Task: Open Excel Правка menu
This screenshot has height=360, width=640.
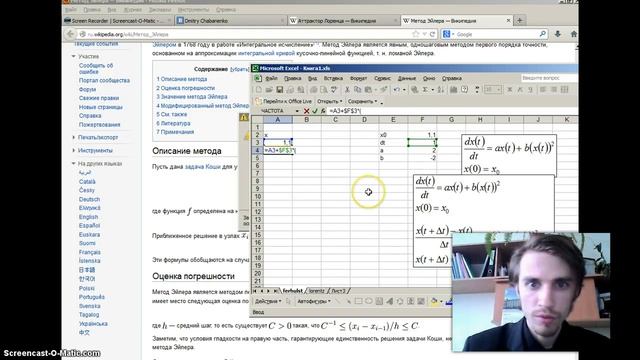Action: 292,78
